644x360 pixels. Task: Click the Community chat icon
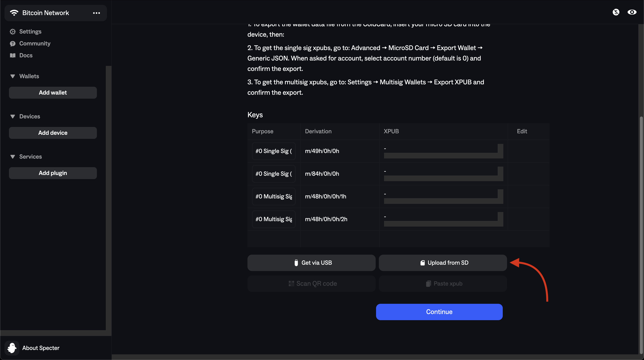tap(12, 44)
